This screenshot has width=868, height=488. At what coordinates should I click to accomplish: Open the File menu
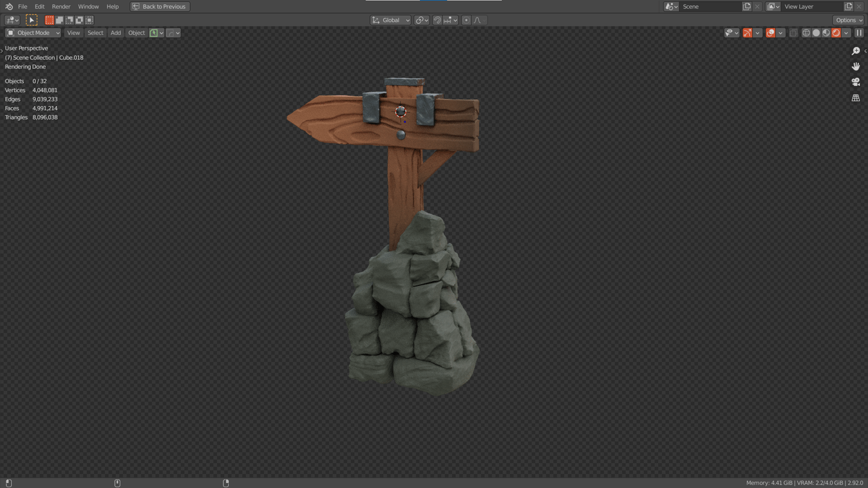coord(23,6)
